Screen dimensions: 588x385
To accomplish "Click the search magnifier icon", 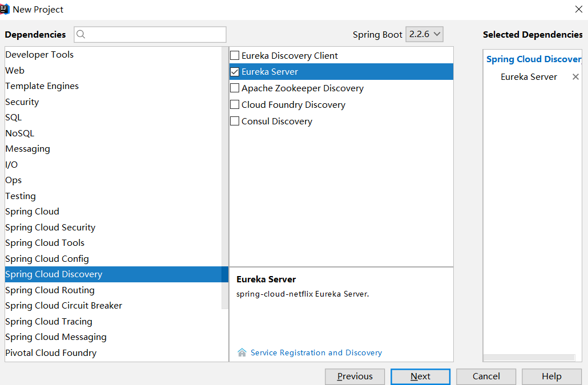I will coord(80,34).
